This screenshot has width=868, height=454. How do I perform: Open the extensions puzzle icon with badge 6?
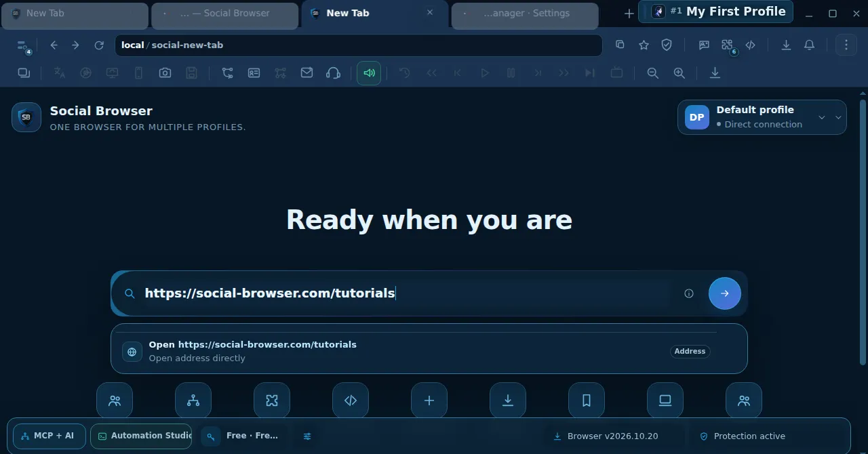click(728, 46)
